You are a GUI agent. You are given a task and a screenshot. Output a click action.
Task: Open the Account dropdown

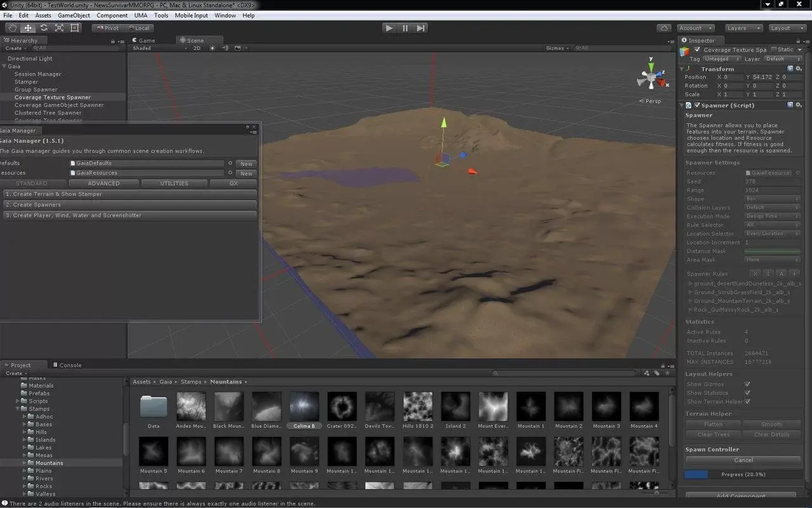pos(695,28)
